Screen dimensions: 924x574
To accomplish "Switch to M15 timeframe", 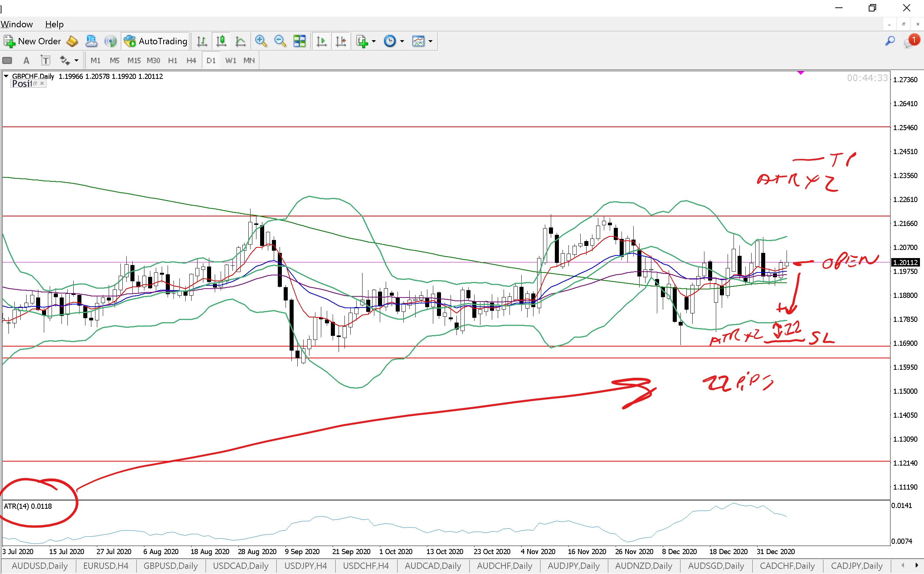I will pyautogui.click(x=134, y=60).
